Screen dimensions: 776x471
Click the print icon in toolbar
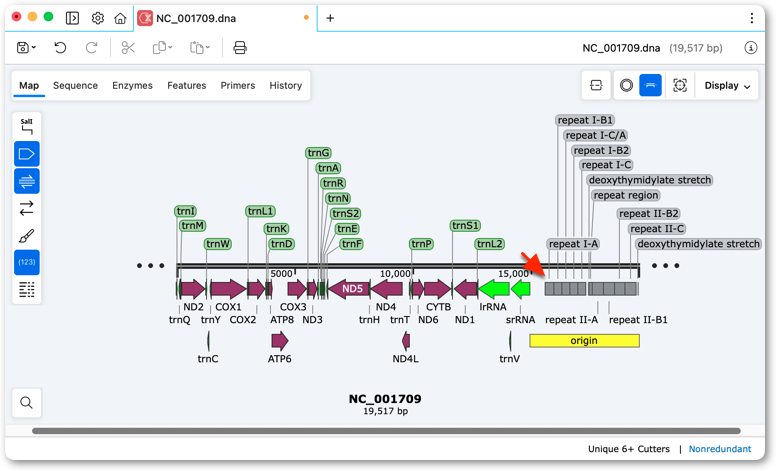240,47
